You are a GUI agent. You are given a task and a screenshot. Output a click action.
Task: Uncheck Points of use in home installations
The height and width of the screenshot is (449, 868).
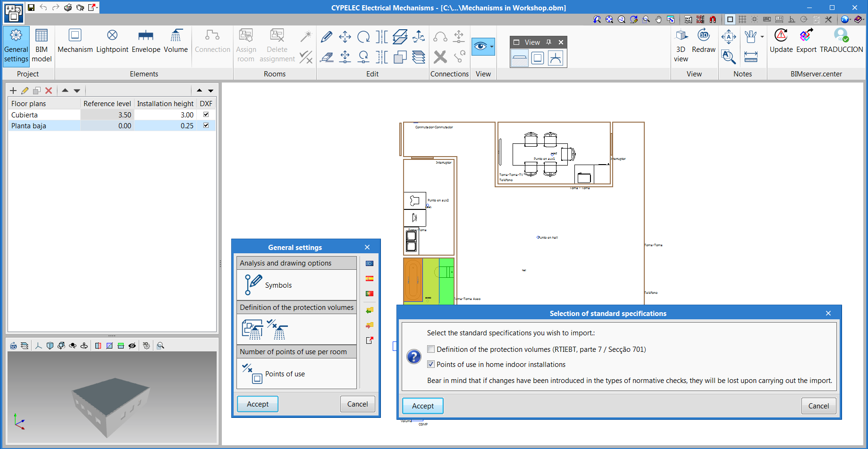431,365
